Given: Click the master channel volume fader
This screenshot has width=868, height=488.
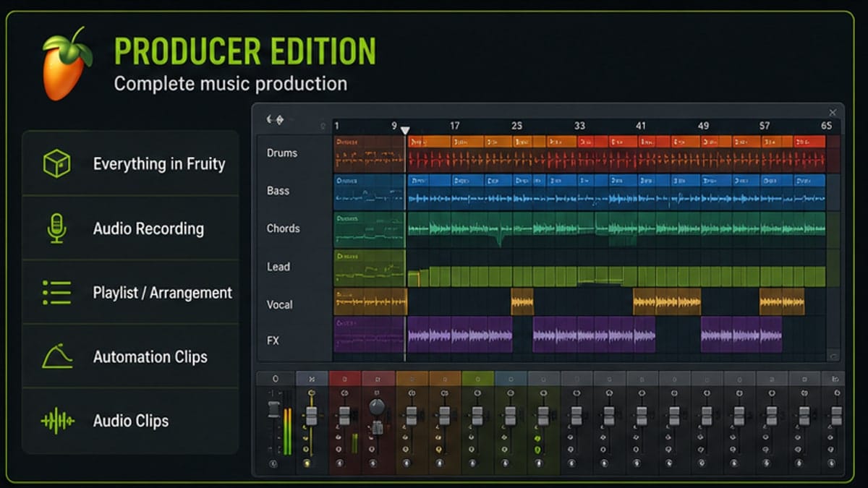Looking at the screenshot, I should [274, 410].
